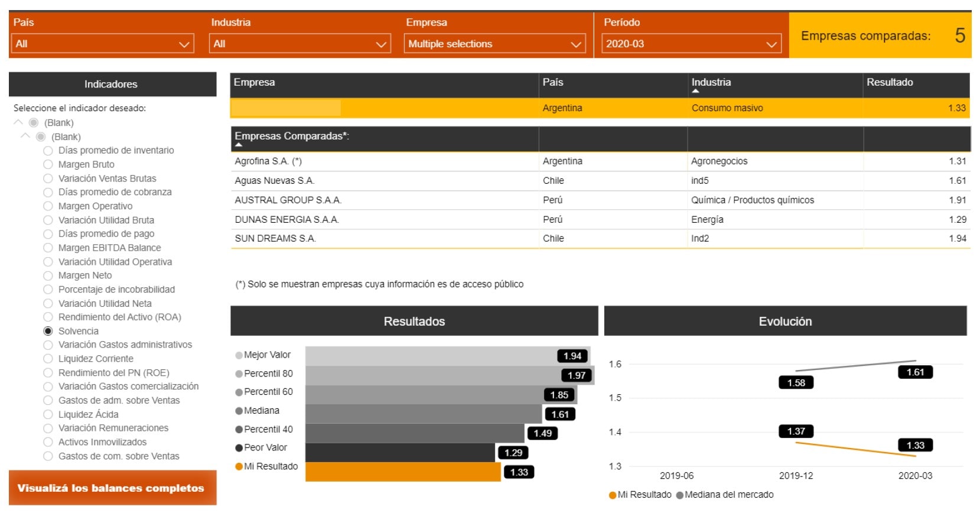Select the Variación Utilidad Operativa indicator

[48, 262]
